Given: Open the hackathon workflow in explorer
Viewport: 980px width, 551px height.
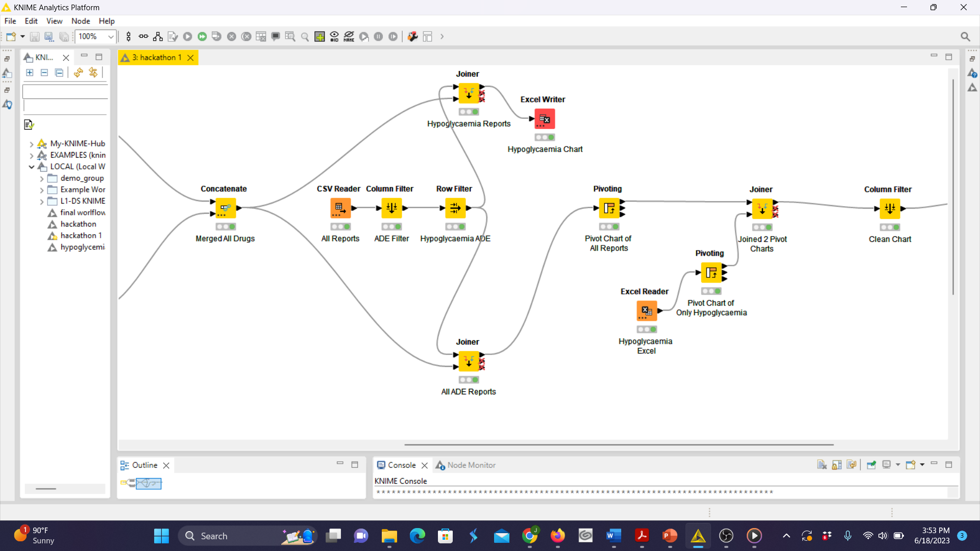Looking at the screenshot, I should coord(78,224).
